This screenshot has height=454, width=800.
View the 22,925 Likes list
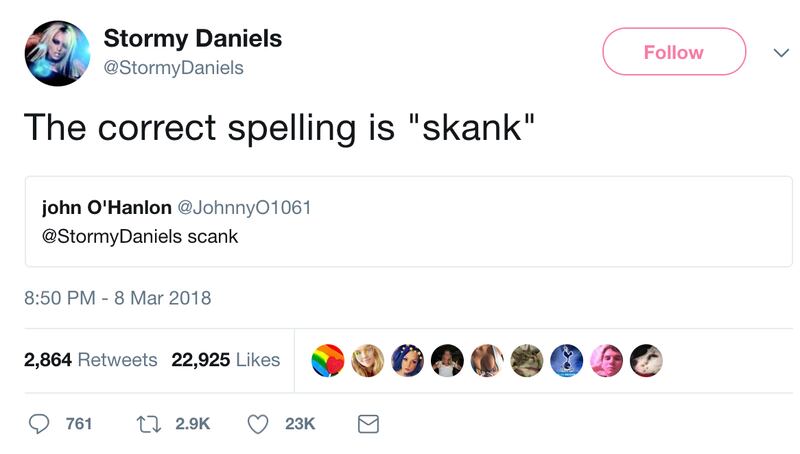[x=225, y=360]
